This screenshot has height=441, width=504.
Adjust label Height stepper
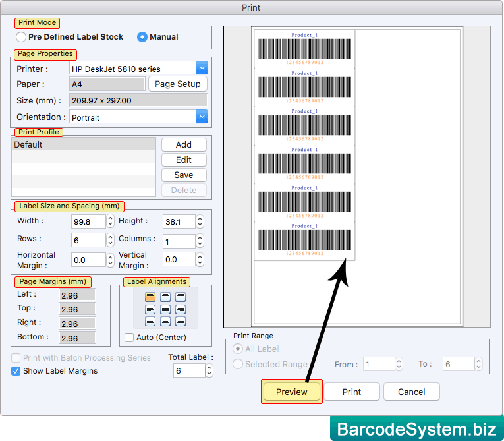[200, 221]
